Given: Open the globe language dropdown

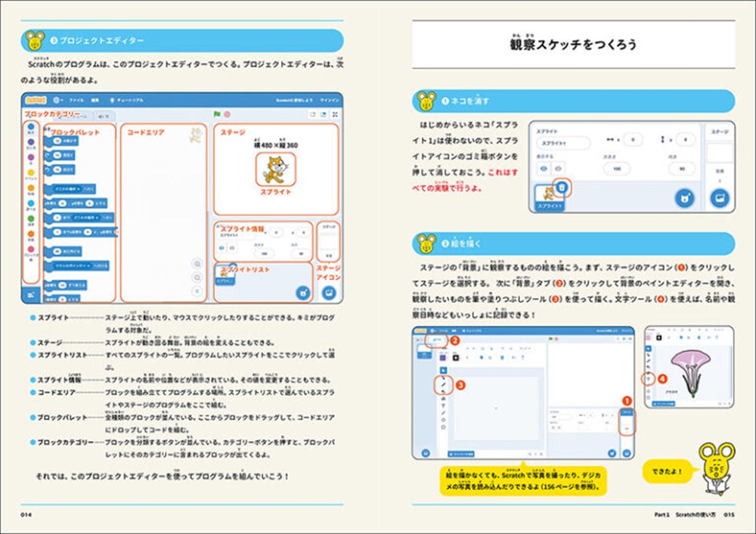Looking at the screenshot, I should [x=58, y=99].
